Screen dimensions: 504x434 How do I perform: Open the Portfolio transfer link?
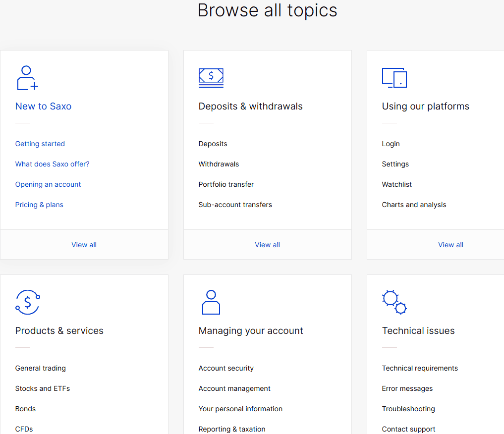point(226,184)
